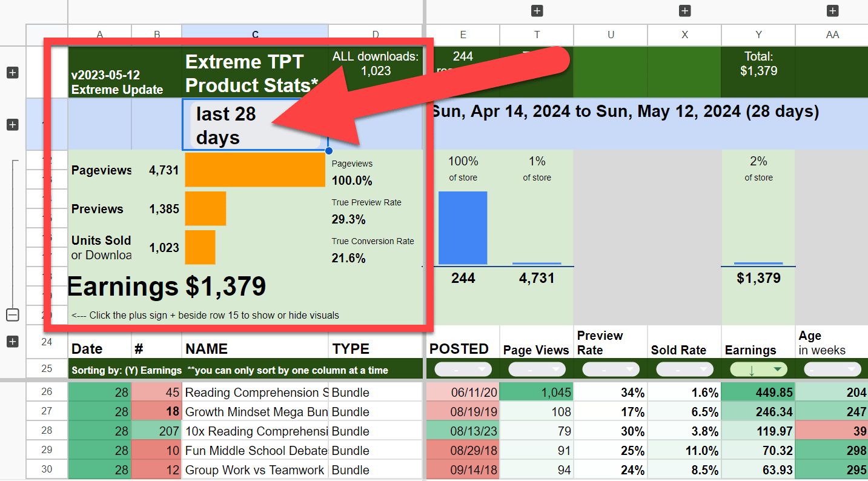Viewport: 868px width, 481px height.
Task: Click the 'Total: $1,379' cell
Action: click(758, 73)
